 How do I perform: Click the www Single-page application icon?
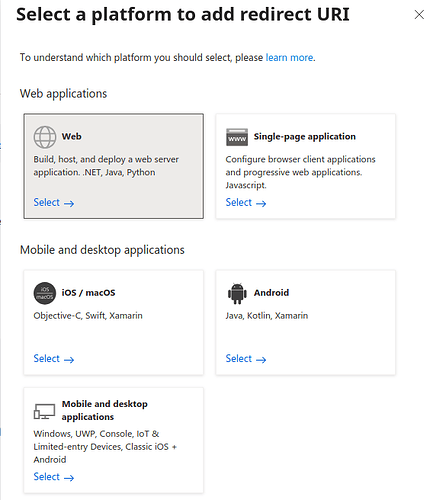(237, 137)
